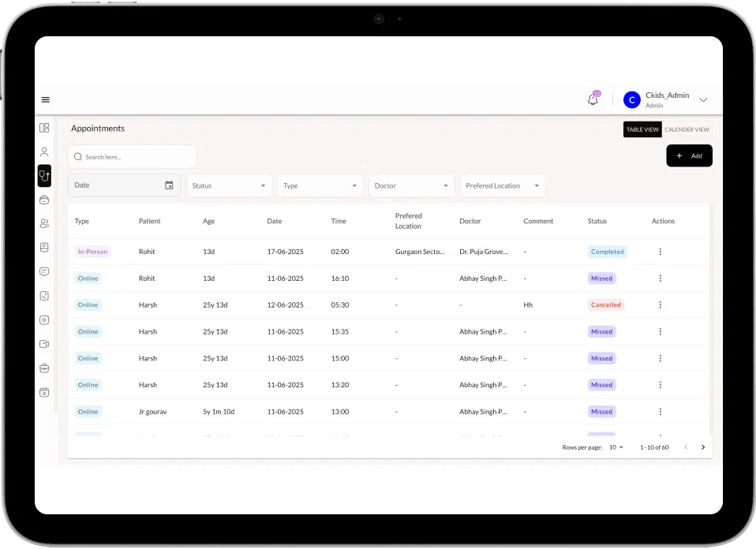Open the notification bell icon
Image resolution: width=756 pixels, height=549 pixels.
[593, 99]
